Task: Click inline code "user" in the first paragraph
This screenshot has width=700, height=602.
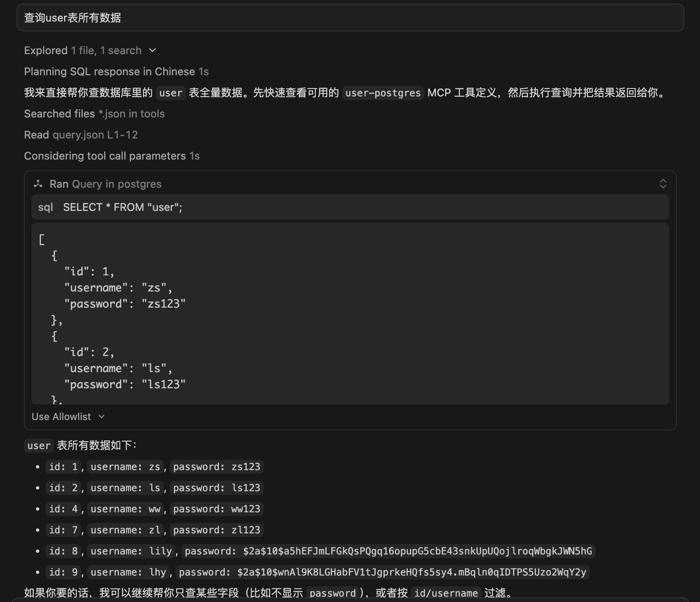Action: pyautogui.click(x=171, y=93)
